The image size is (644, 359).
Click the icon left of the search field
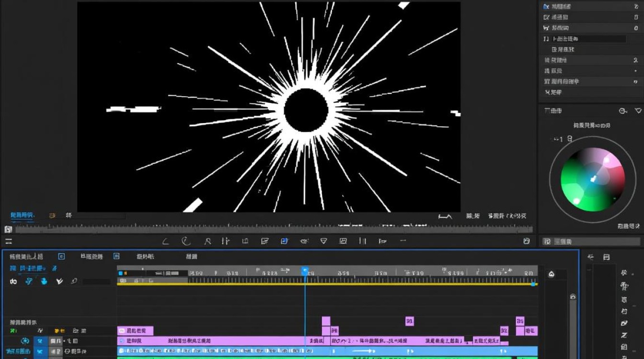coord(547,241)
